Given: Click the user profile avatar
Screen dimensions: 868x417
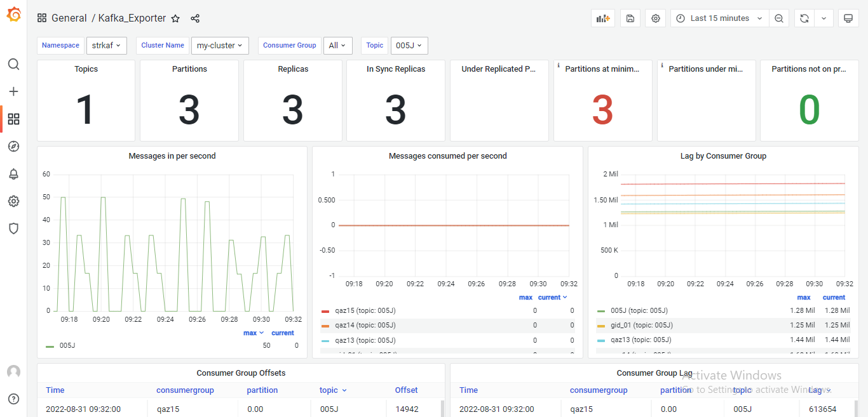Looking at the screenshot, I should [13, 372].
